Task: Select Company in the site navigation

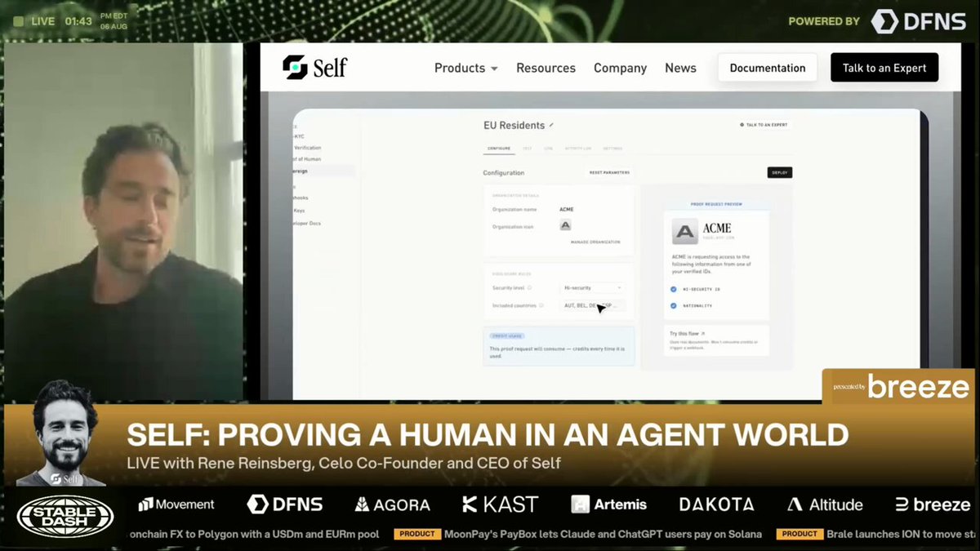Action: click(x=620, y=68)
